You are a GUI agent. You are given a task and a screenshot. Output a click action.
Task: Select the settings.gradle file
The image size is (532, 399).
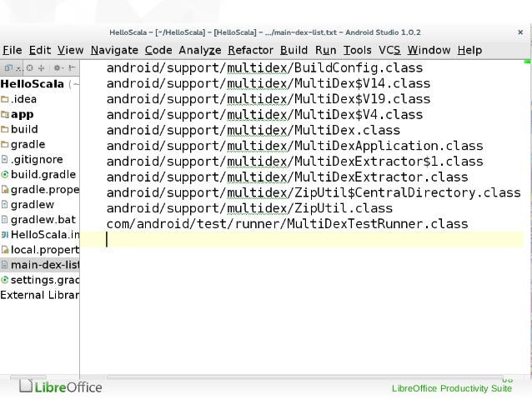coord(40,280)
